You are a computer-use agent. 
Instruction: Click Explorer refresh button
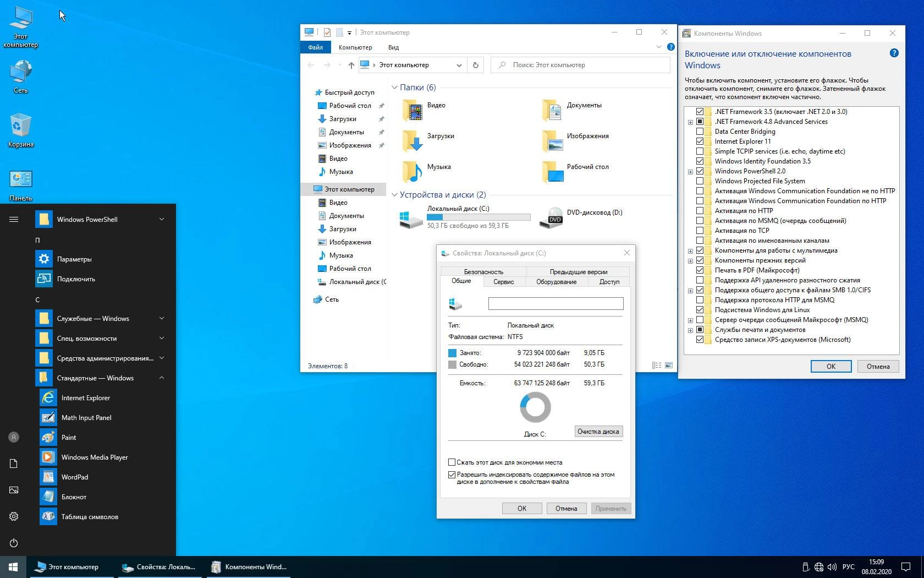point(476,65)
